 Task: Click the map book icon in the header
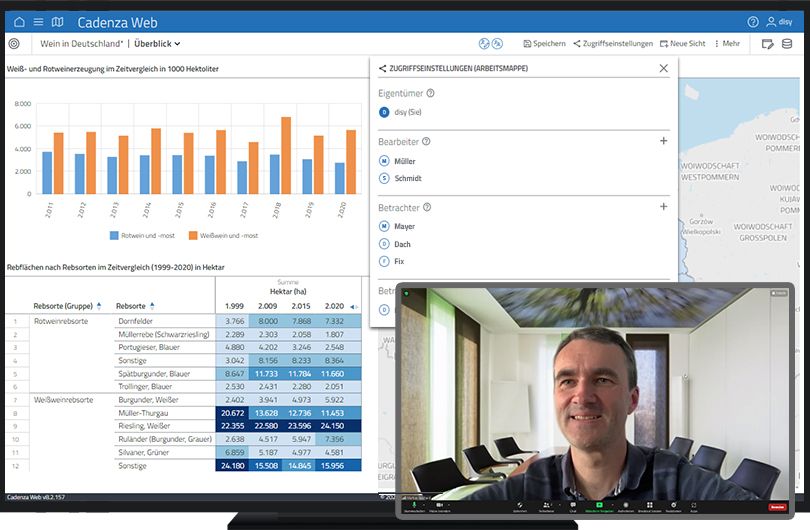coord(57,22)
